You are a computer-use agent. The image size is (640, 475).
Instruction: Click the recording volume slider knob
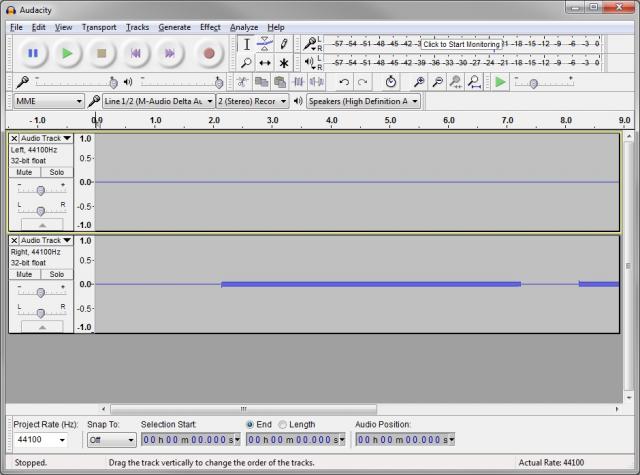click(113, 83)
